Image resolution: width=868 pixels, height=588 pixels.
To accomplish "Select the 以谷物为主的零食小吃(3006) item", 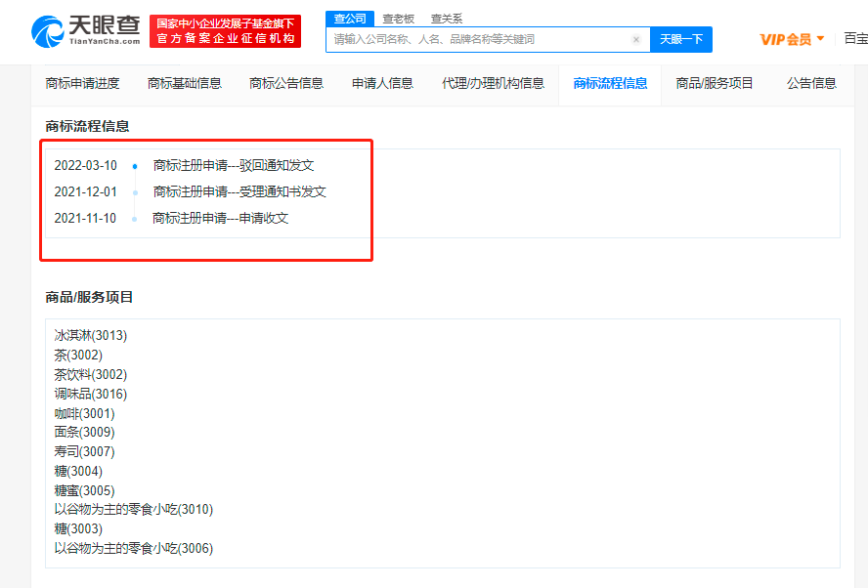I will 133,549.
